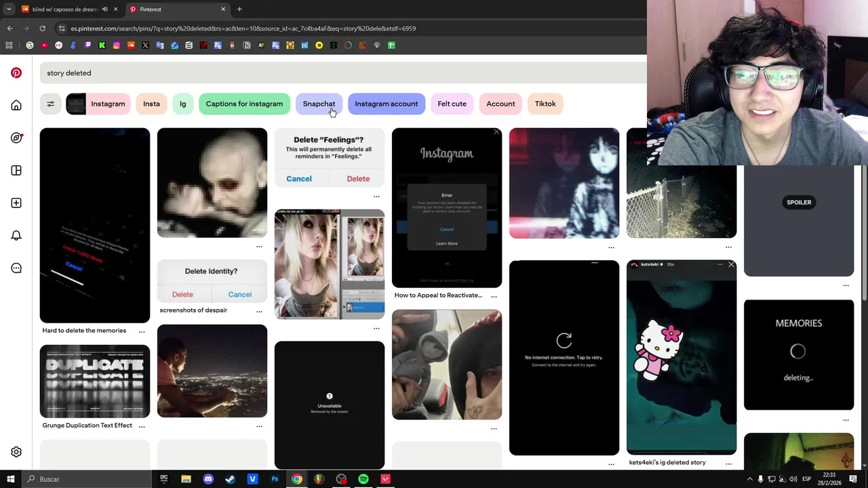The image size is (868, 488).
Task: Select the Account suggestion chip
Action: coord(500,104)
